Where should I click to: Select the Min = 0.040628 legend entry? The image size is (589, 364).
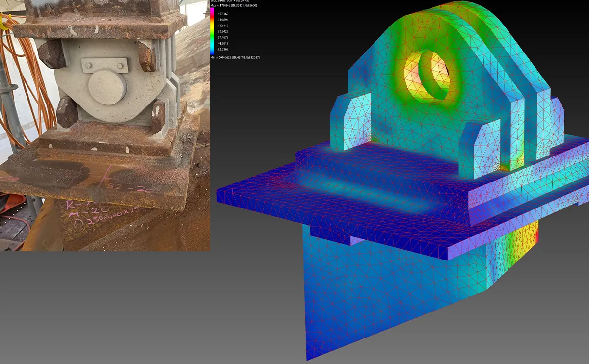pyautogui.click(x=235, y=57)
